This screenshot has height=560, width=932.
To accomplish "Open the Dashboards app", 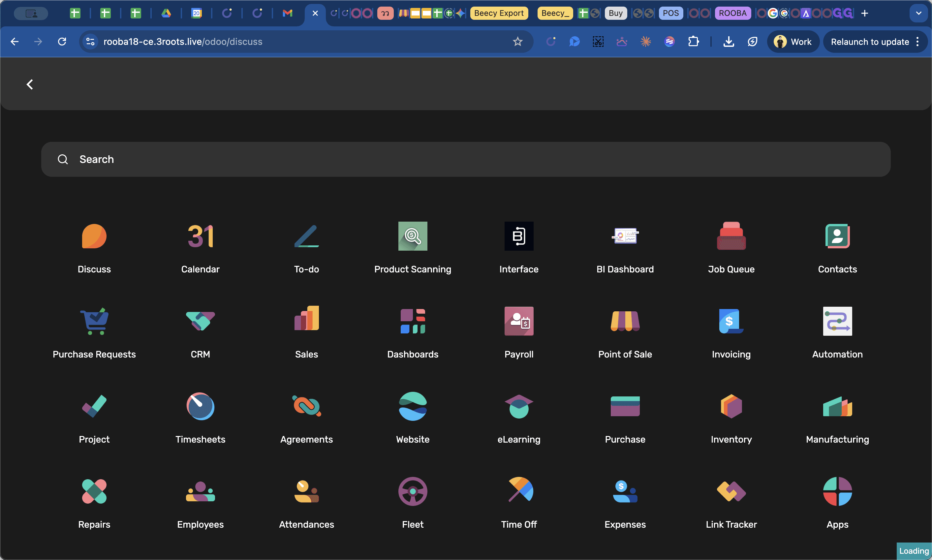I will [x=413, y=332].
